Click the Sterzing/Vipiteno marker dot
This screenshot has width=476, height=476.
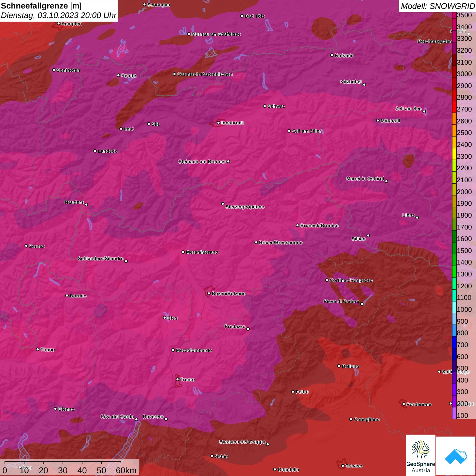[223, 204]
